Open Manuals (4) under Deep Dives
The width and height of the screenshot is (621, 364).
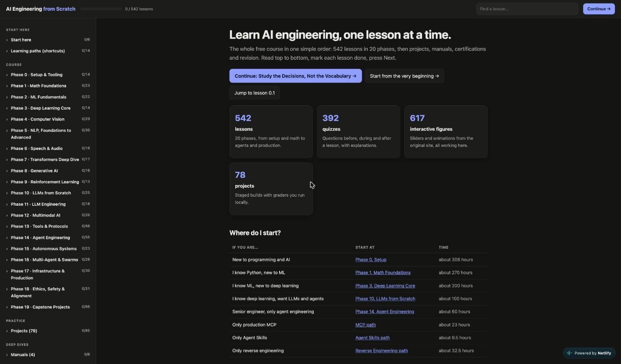(48, 355)
